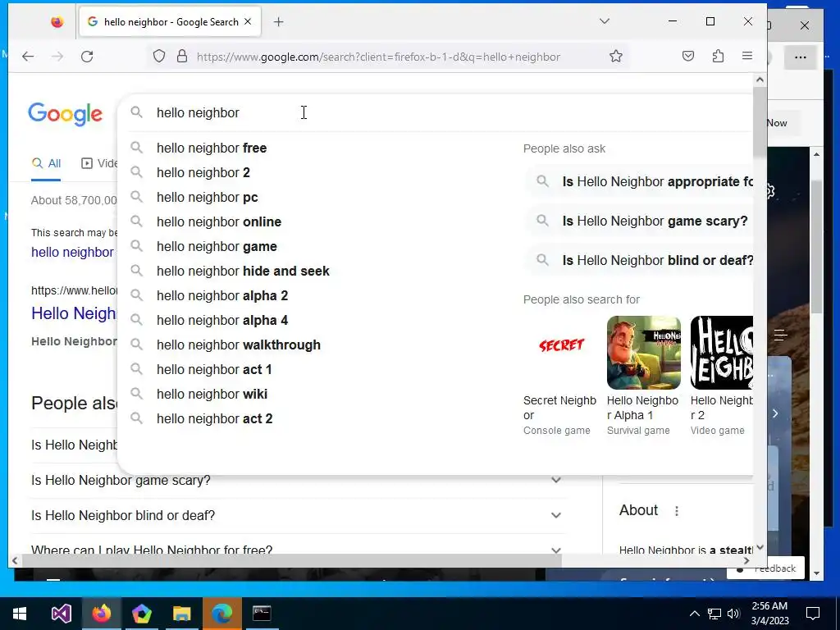Open Windows Start menu
This screenshot has width=840, height=630.
pyautogui.click(x=20, y=614)
